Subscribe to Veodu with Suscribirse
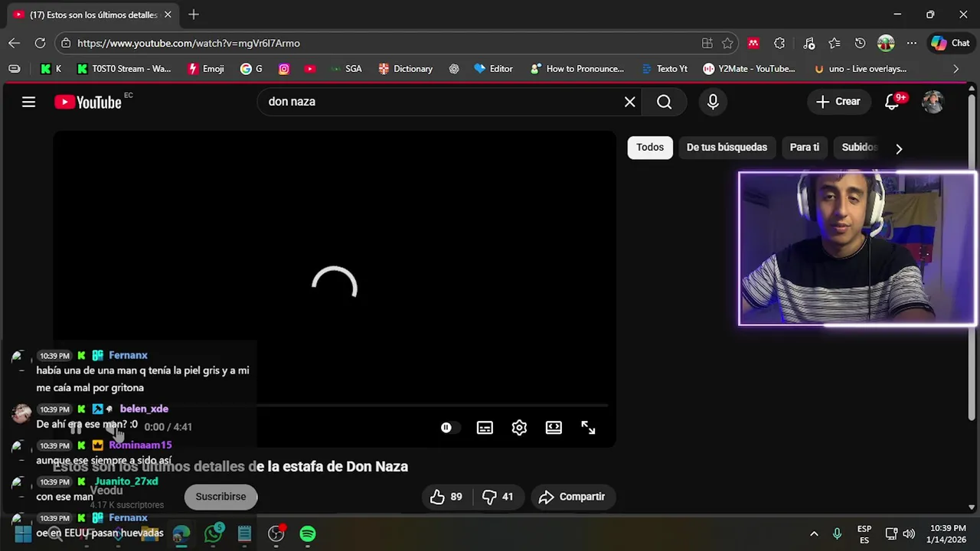 tap(220, 497)
